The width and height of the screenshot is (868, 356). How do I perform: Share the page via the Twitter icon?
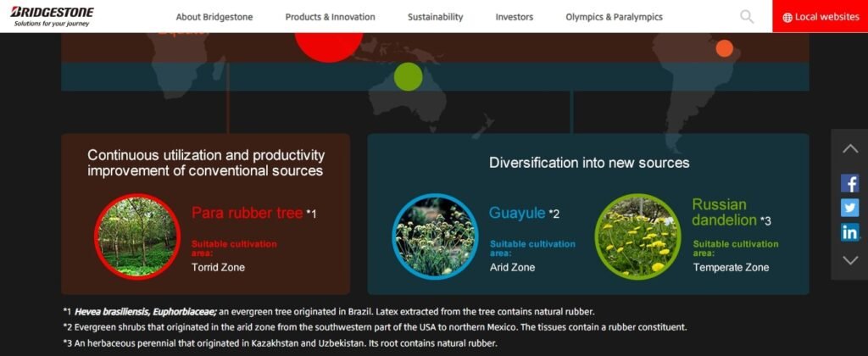pyautogui.click(x=849, y=208)
